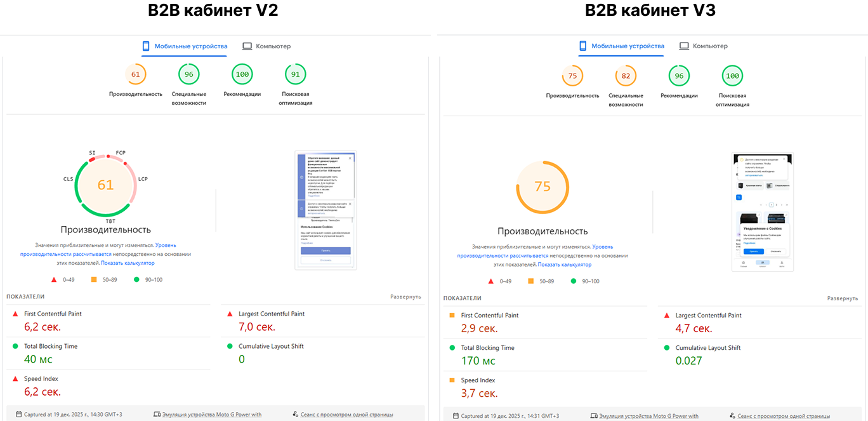Open Показать калькулятор link in left report

128,263
